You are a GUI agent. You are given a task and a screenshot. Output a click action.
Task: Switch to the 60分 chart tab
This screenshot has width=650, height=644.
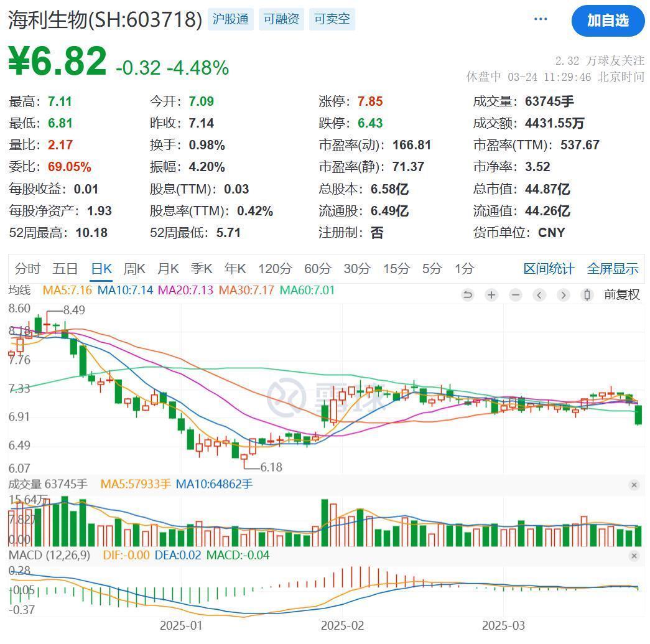point(318,269)
